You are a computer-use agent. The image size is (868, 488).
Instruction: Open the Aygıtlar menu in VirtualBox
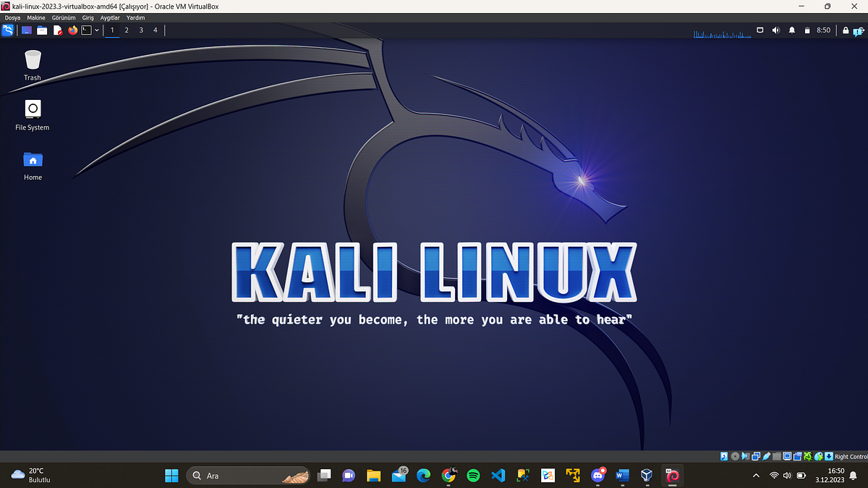pyautogui.click(x=109, y=17)
